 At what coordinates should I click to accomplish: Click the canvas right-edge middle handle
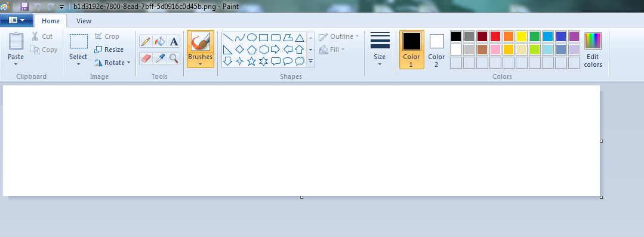(x=601, y=141)
